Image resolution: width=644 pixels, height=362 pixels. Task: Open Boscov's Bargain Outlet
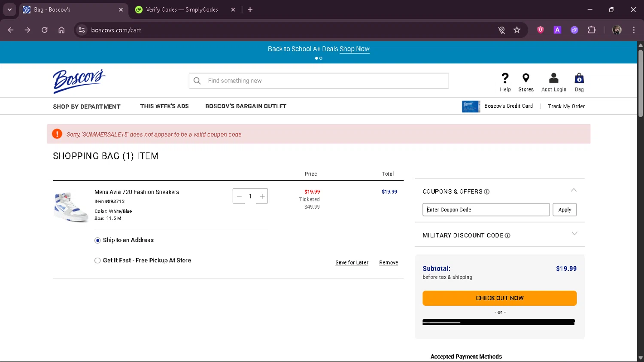click(246, 106)
